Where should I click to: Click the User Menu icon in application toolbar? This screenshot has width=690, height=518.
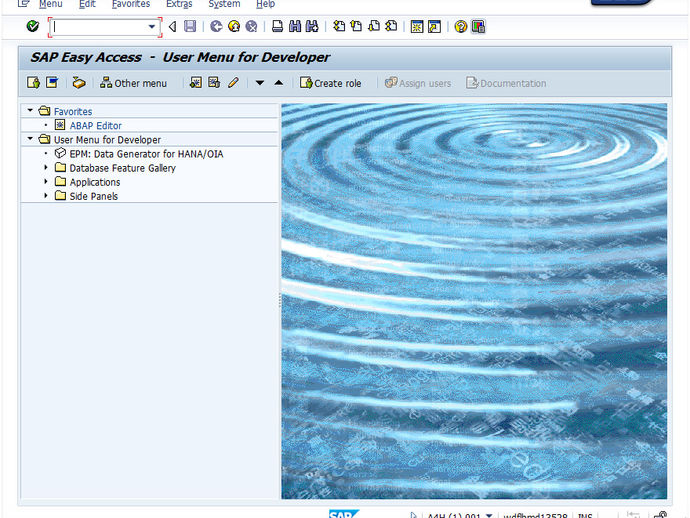33,83
